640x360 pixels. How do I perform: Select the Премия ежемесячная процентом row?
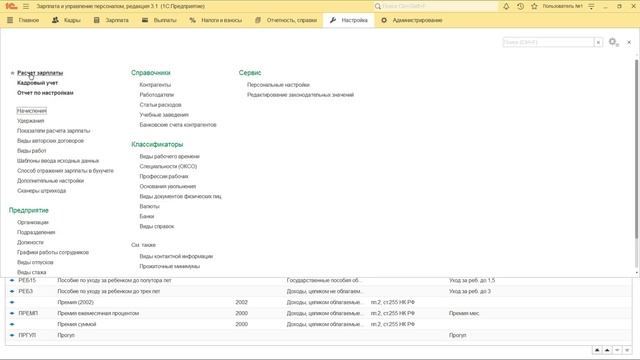pyautogui.click(x=318, y=313)
